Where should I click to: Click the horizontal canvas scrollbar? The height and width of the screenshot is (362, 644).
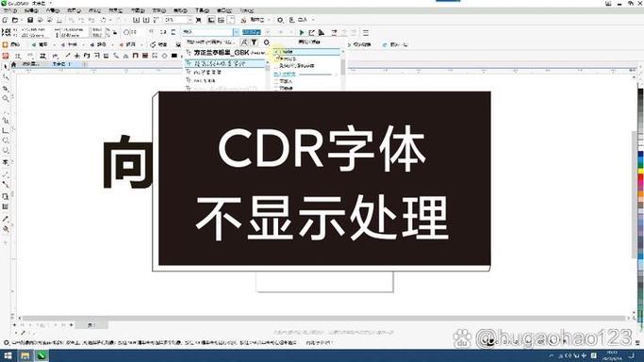coord(323,318)
